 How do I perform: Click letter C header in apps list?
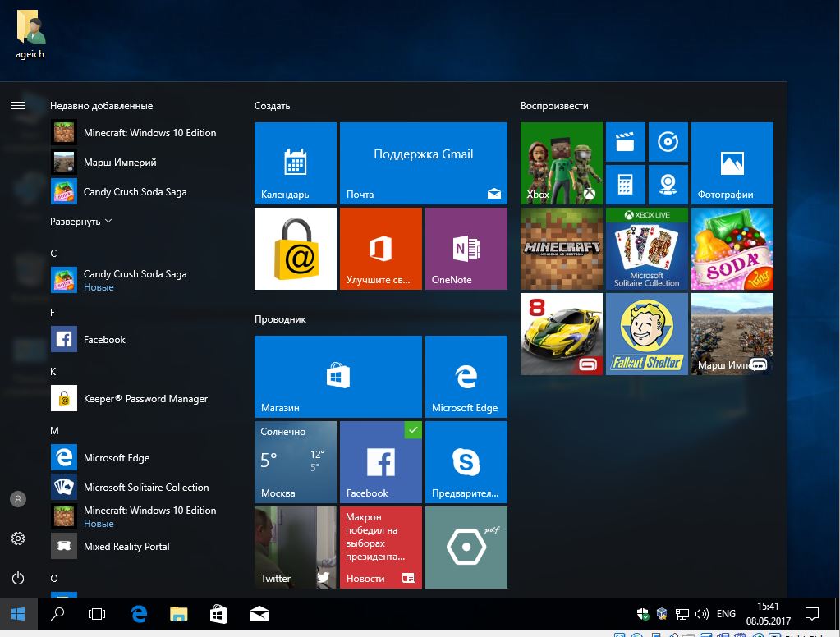(53, 254)
